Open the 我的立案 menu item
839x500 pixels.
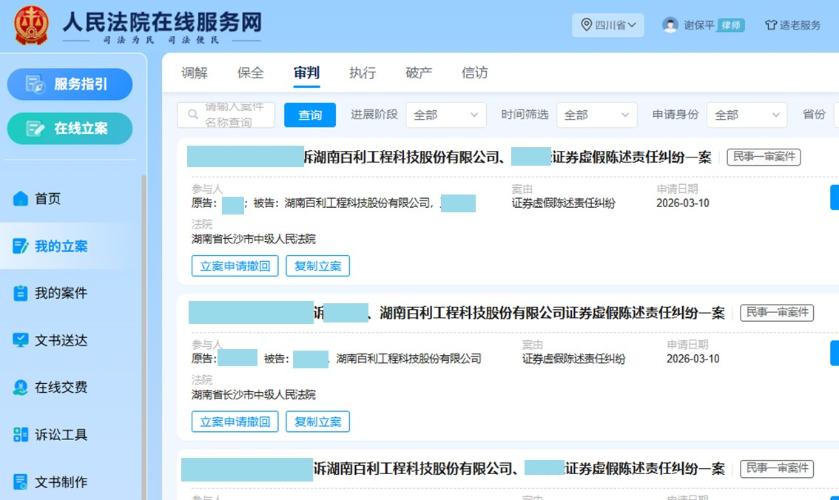coord(70,246)
